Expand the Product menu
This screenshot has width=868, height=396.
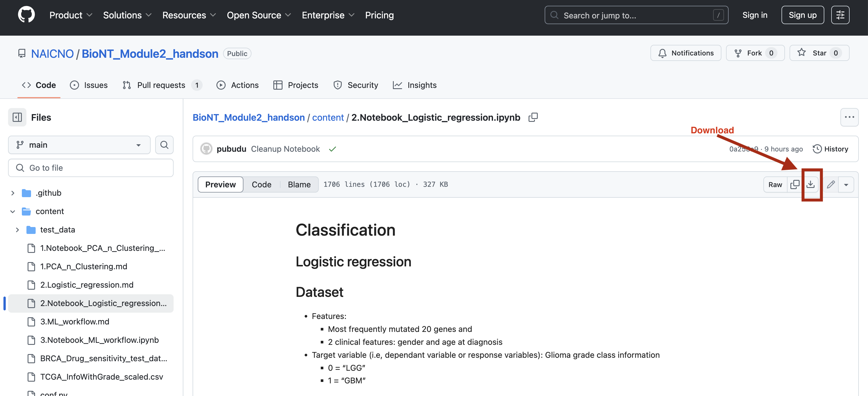(71, 15)
